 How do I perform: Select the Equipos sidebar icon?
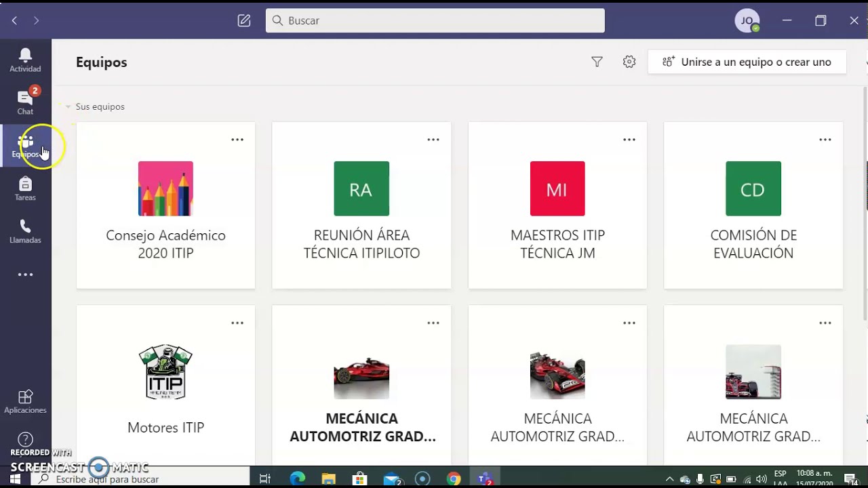pyautogui.click(x=25, y=146)
